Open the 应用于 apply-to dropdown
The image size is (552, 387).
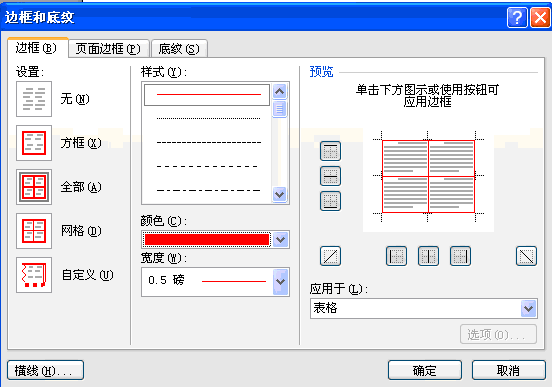pyautogui.click(x=528, y=308)
